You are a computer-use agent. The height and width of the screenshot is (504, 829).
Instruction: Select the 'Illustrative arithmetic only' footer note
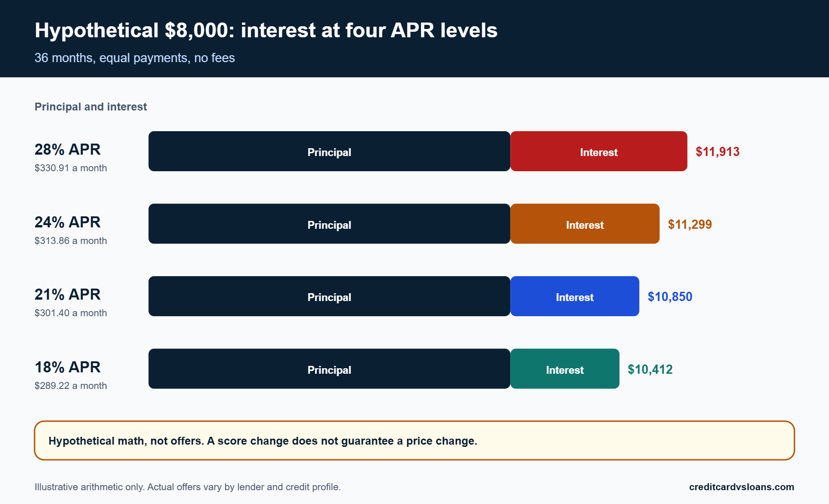tap(187, 487)
